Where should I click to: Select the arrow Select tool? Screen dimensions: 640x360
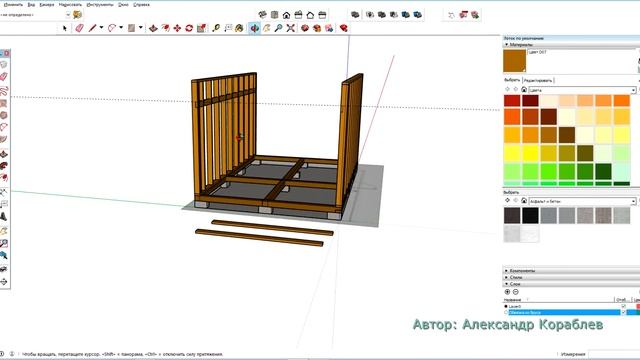point(64,28)
